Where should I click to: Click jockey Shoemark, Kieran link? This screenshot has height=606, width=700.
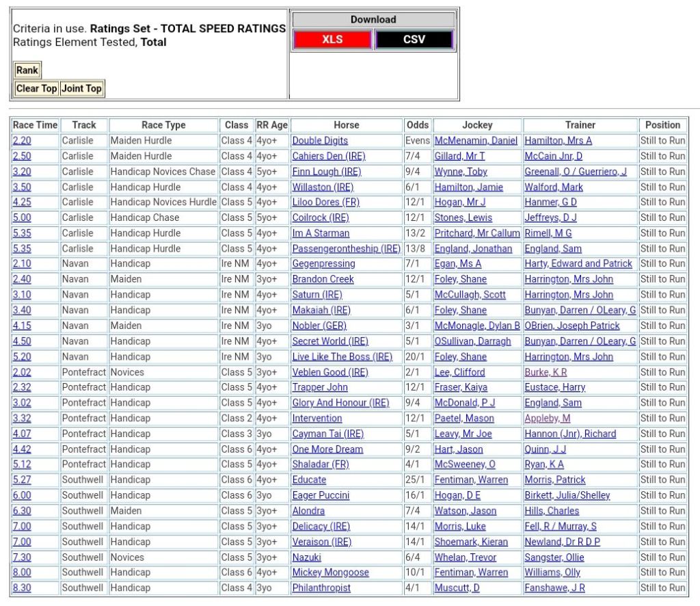(x=471, y=542)
